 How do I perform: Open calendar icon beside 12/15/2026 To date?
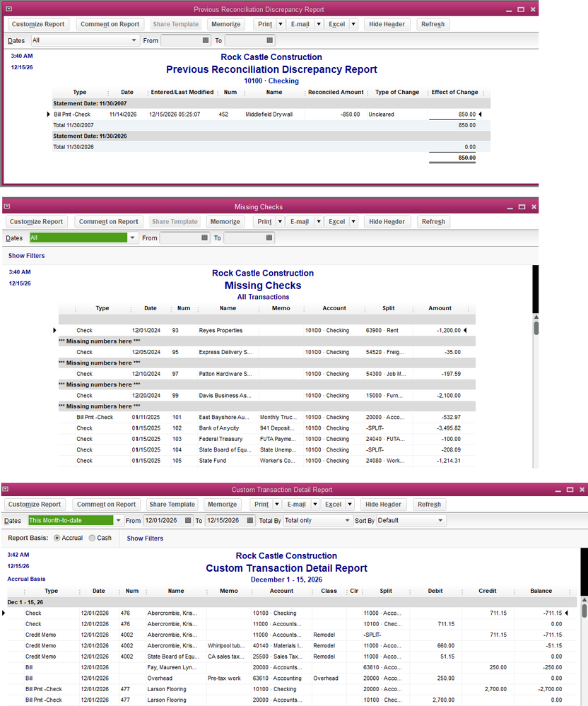(x=250, y=520)
